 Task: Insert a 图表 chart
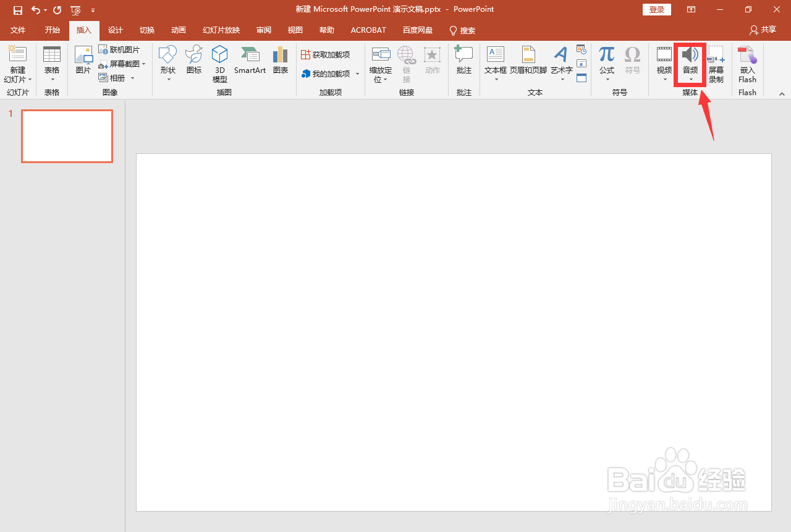[281, 61]
